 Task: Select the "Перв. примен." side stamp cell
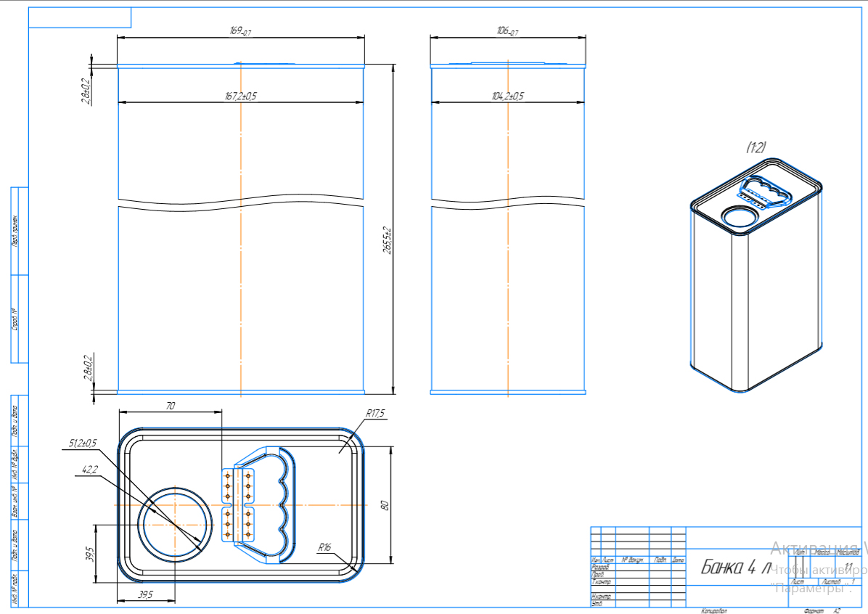pyautogui.click(x=15, y=231)
